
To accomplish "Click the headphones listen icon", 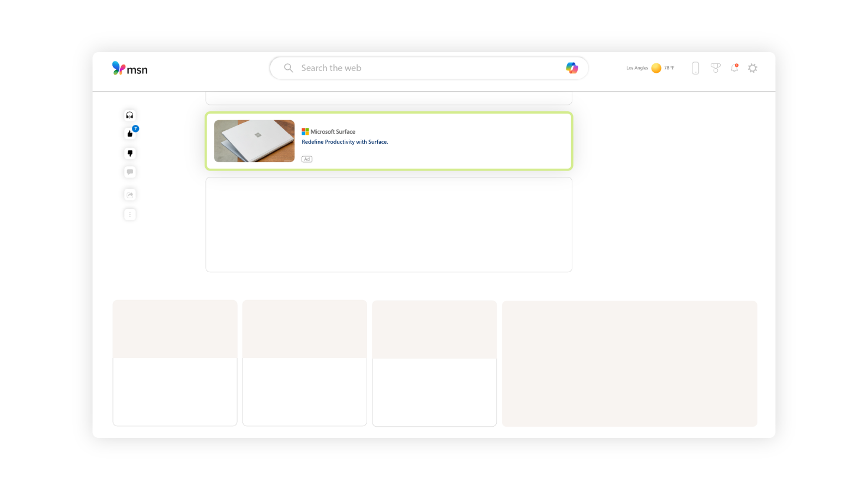I will pyautogui.click(x=130, y=115).
